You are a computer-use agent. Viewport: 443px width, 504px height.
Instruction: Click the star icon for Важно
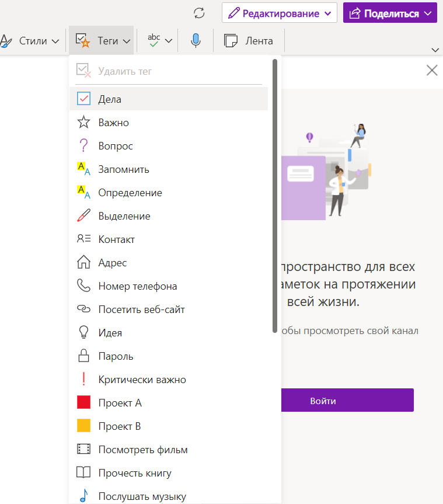(x=83, y=122)
